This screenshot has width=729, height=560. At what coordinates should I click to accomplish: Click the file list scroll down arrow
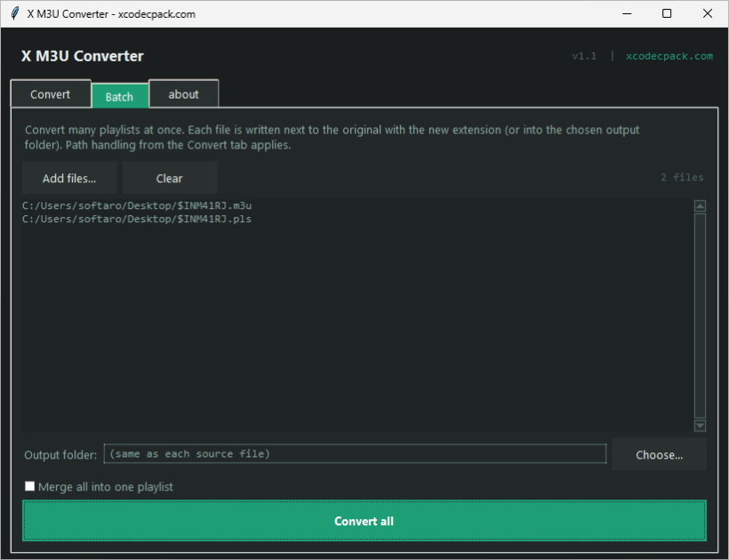[700, 425]
